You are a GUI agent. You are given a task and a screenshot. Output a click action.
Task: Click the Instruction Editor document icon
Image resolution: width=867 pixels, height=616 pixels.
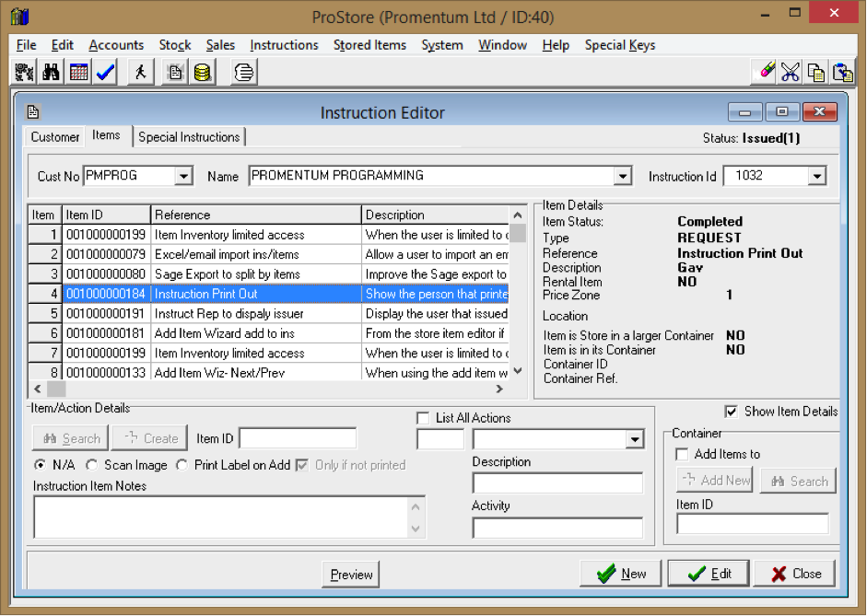point(32,112)
